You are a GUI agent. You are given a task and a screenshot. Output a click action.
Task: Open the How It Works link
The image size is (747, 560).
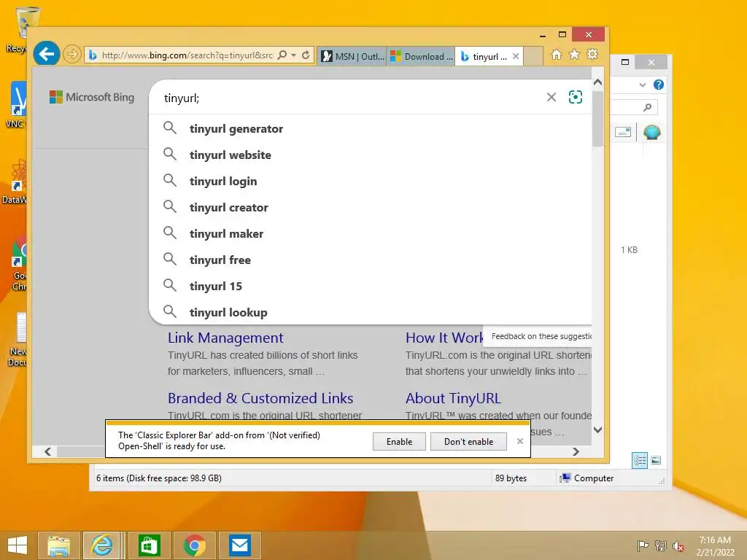pos(444,338)
